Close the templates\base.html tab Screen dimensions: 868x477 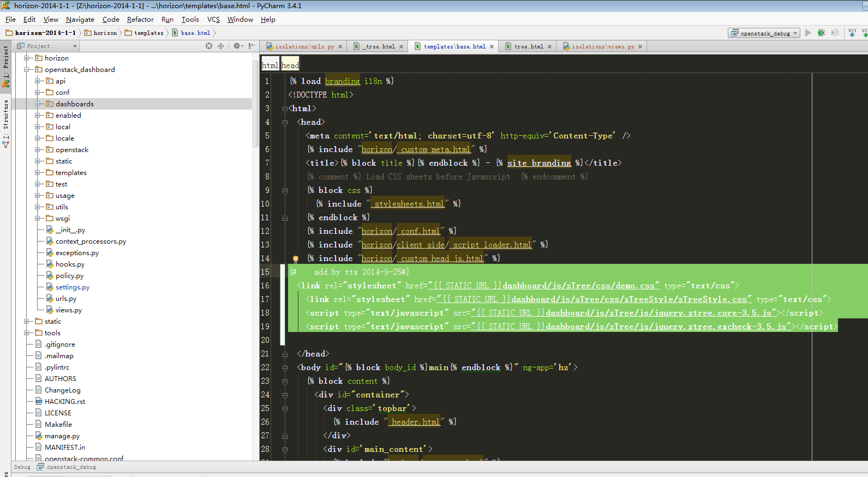pyautogui.click(x=492, y=47)
